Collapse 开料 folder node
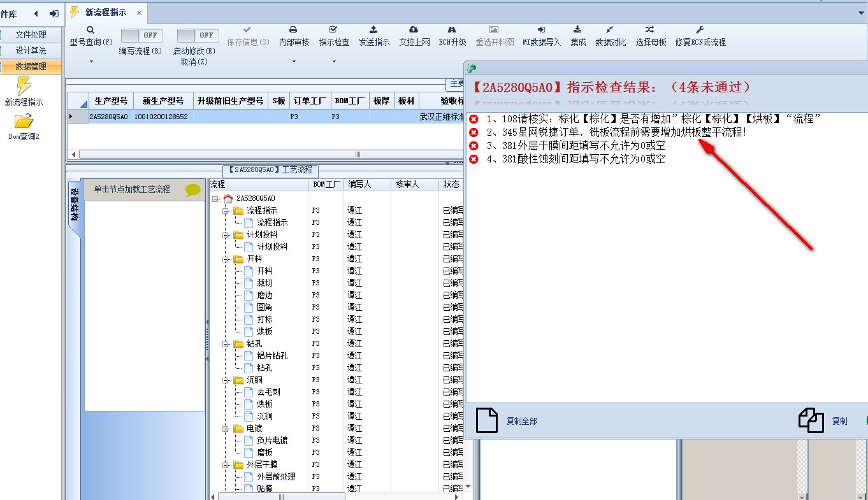Image resolution: width=868 pixels, height=500 pixels. 226,259
